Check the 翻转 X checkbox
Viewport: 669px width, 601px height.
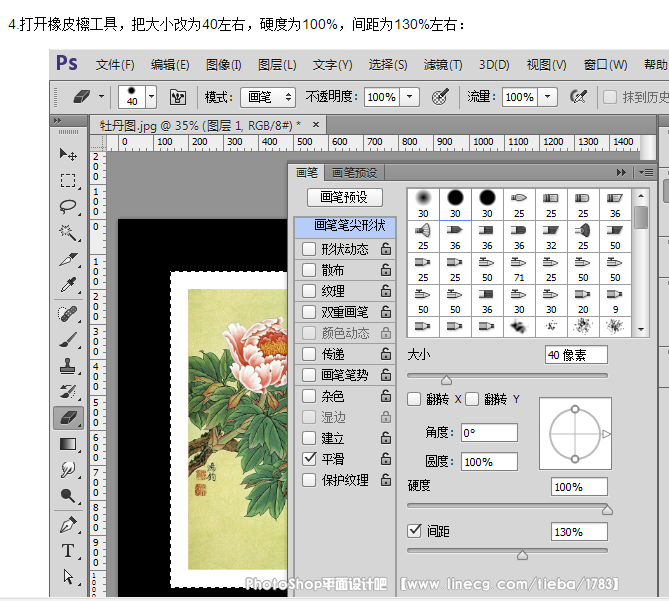click(414, 399)
